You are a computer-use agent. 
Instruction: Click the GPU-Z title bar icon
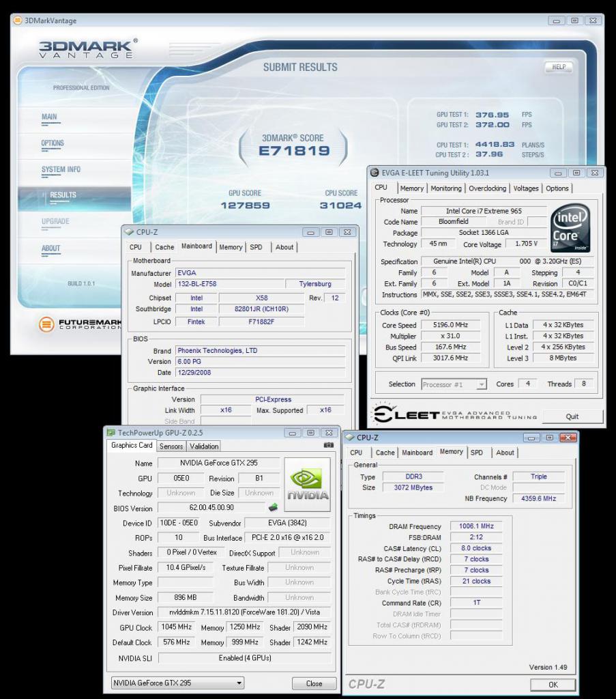111,432
